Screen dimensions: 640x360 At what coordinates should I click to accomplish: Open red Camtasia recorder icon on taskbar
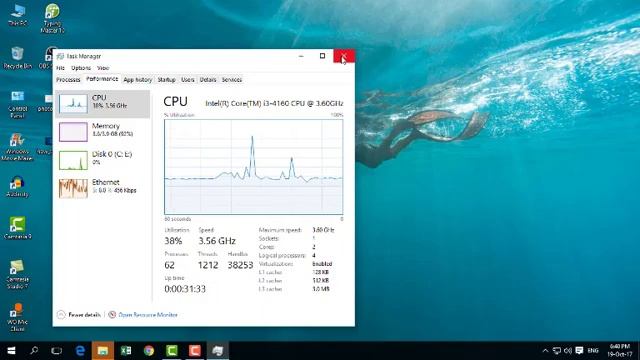pos(195,351)
